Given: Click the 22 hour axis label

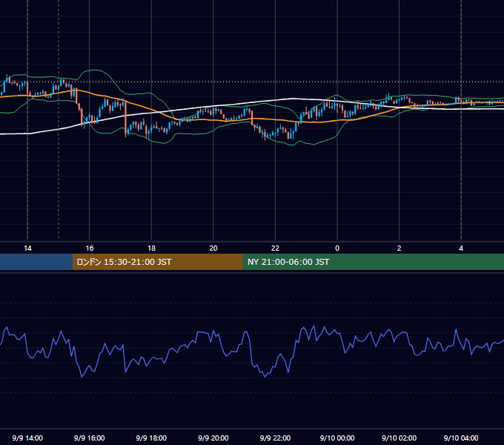Looking at the screenshot, I should 275,248.
